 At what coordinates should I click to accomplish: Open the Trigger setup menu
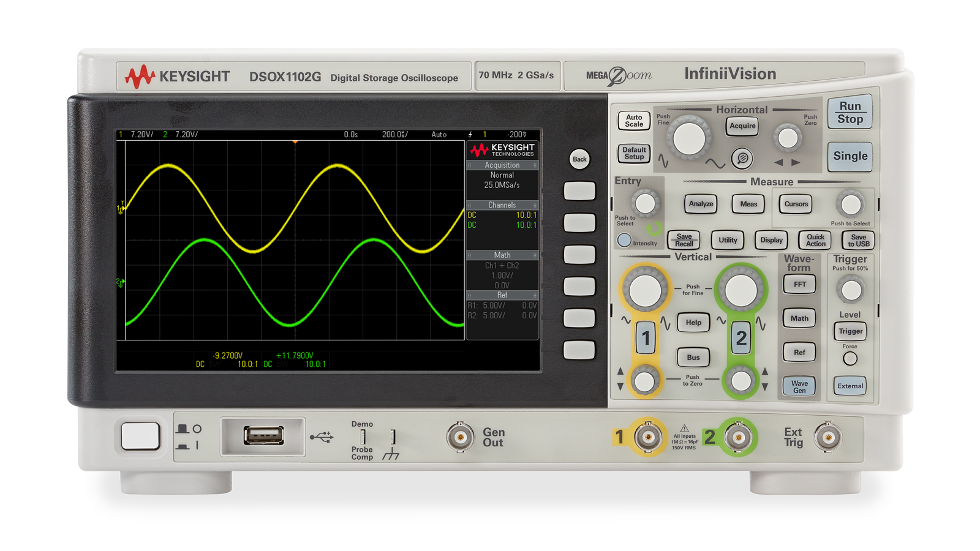click(850, 331)
